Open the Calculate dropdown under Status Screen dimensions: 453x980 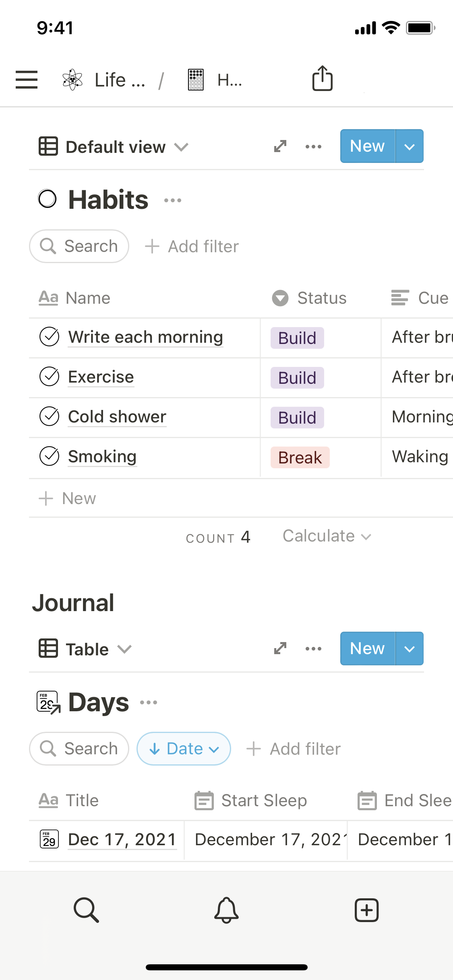(x=326, y=536)
